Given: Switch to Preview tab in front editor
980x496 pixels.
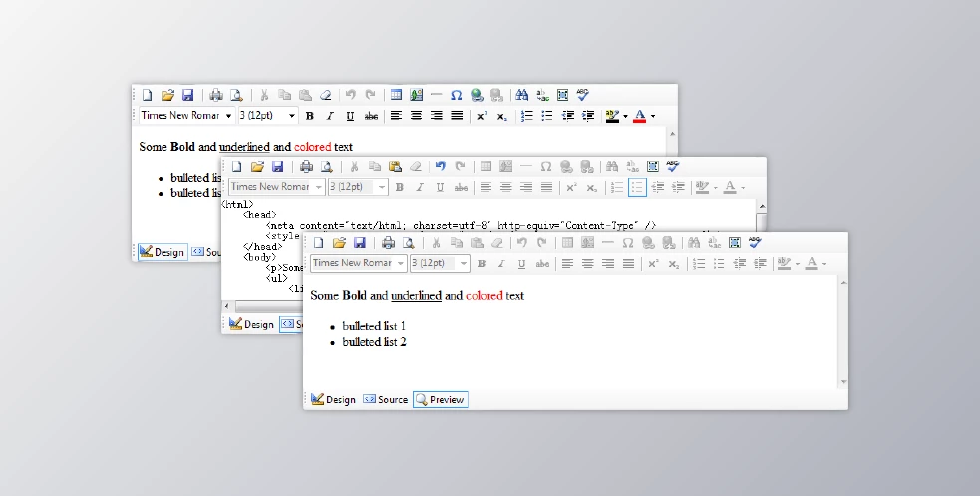Looking at the screenshot, I should [440, 399].
